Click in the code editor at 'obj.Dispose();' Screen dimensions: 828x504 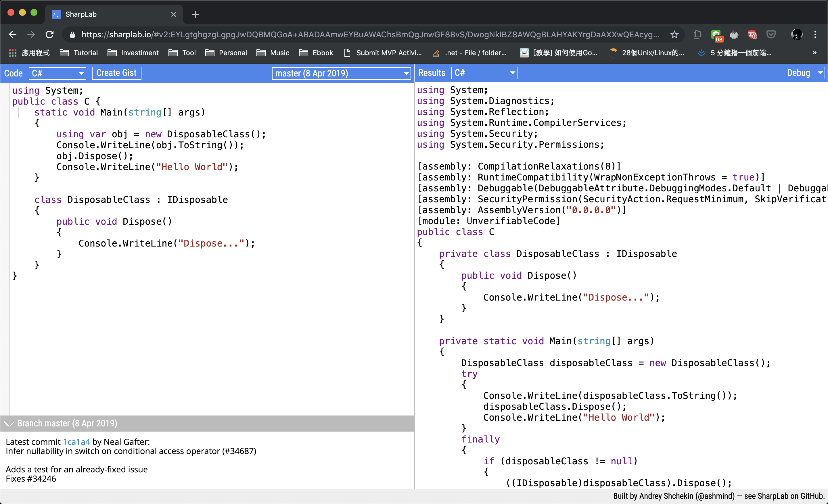(95, 156)
